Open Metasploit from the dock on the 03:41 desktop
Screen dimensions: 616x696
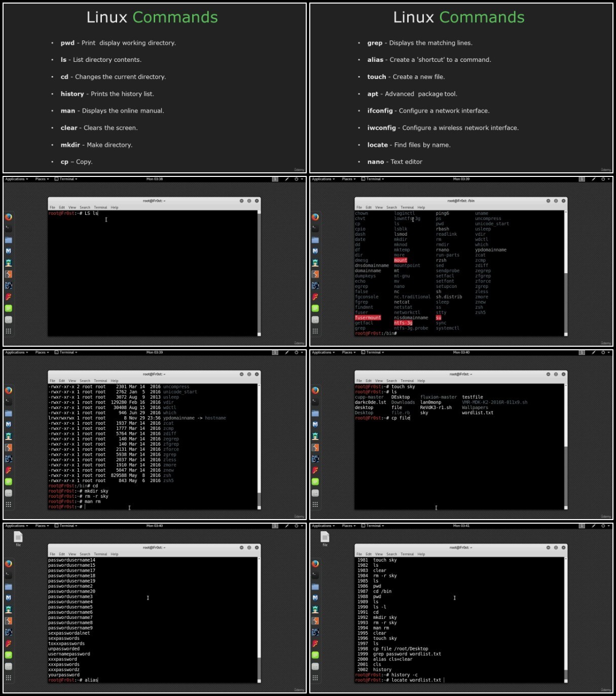tap(315, 598)
